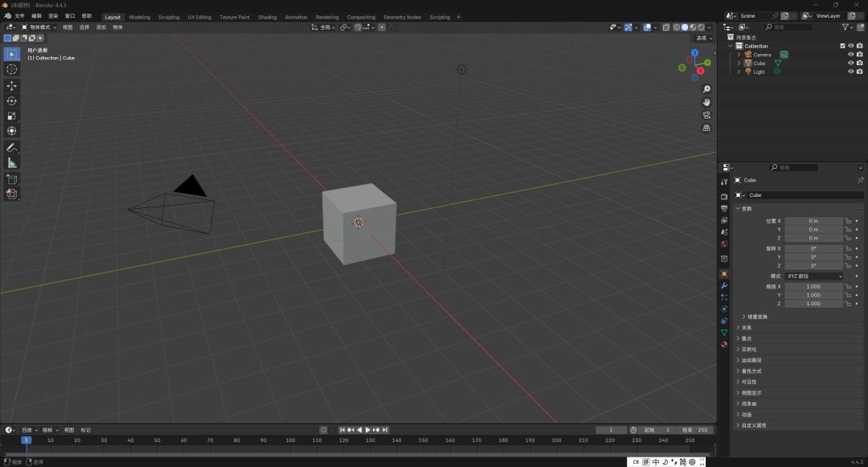Expand the Camera item in outliner

739,55
